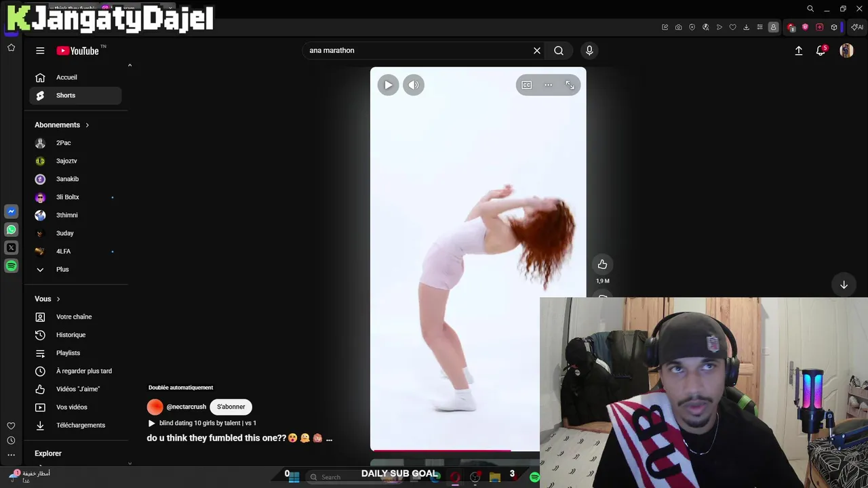Click the Explorer section heading
868x488 pixels.
click(x=48, y=453)
